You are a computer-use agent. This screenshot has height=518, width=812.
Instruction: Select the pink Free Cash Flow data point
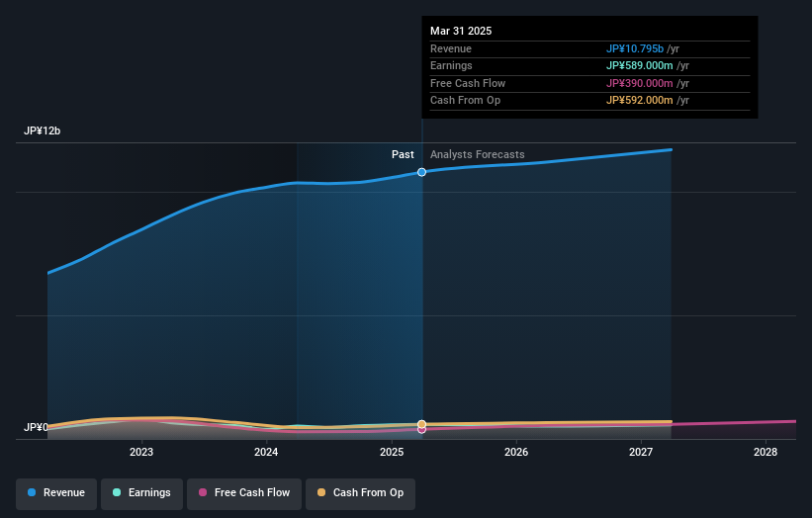422,430
